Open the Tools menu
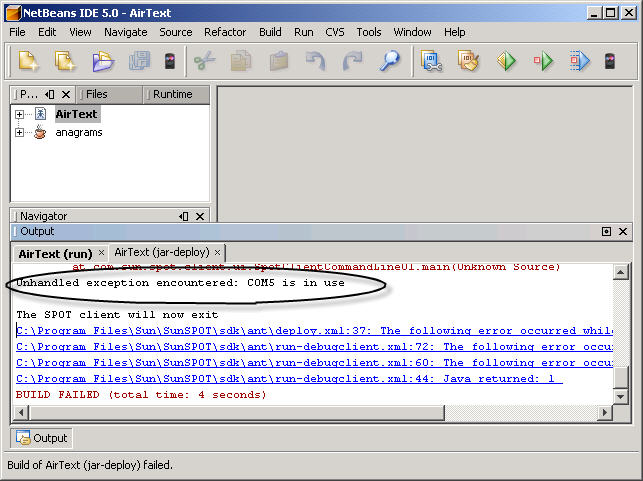The height and width of the screenshot is (481, 643). point(369,32)
